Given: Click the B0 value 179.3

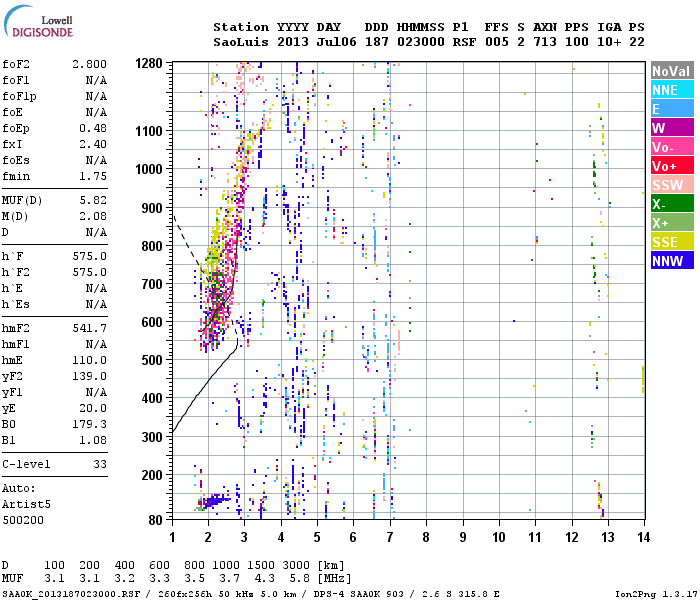Looking at the screenshot, I should pos(89,424).
